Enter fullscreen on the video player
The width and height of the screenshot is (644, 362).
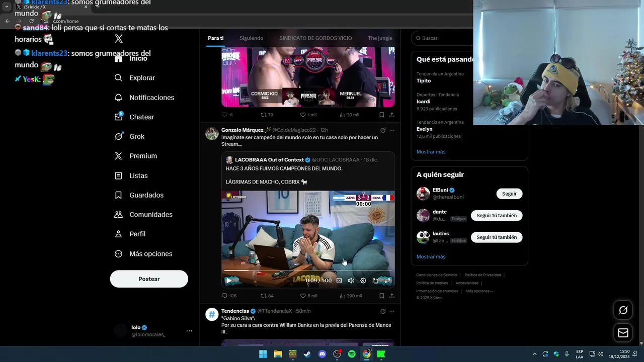pos(387,281)
